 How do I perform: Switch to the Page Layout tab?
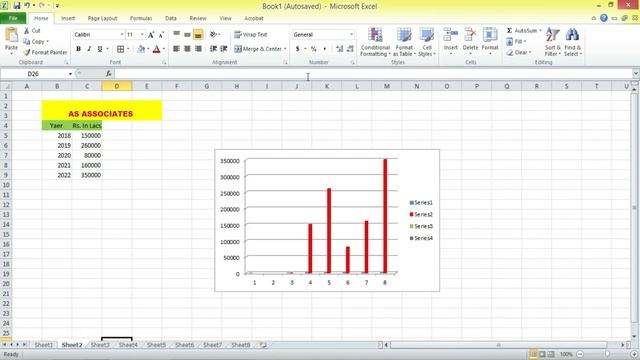tap(102, 18)
